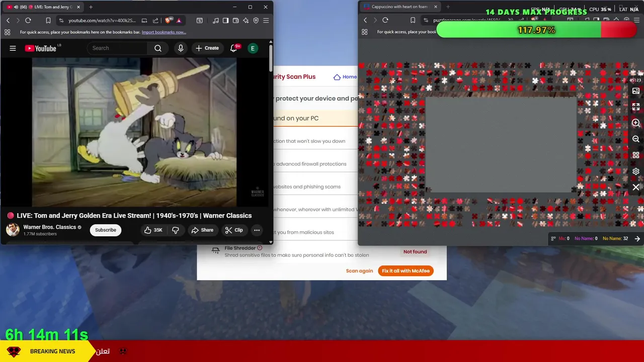Viewport: 644px width, 362px height.
Task: Bookmark the puzzle page
Action: [x=413, y=20]
